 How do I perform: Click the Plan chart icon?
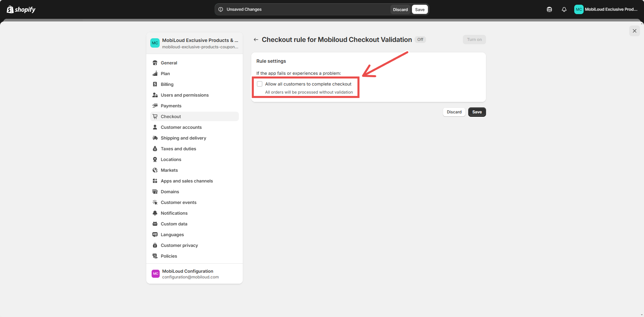tap(155, 73)
